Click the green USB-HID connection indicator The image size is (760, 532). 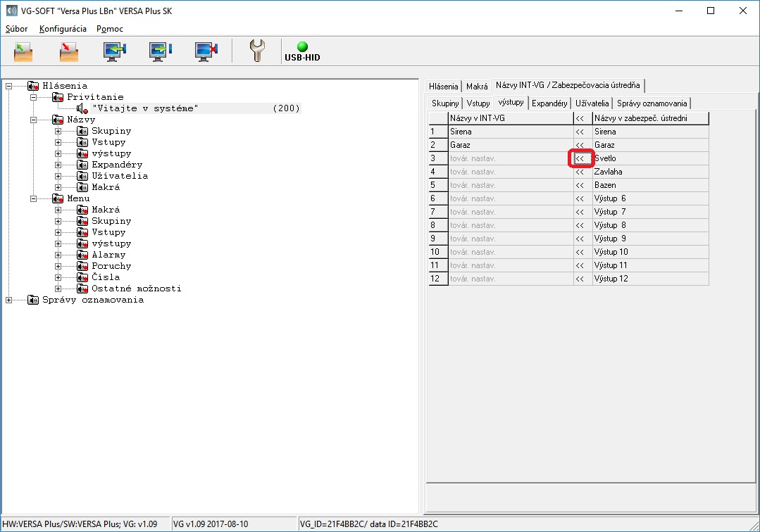pos(302,47)
